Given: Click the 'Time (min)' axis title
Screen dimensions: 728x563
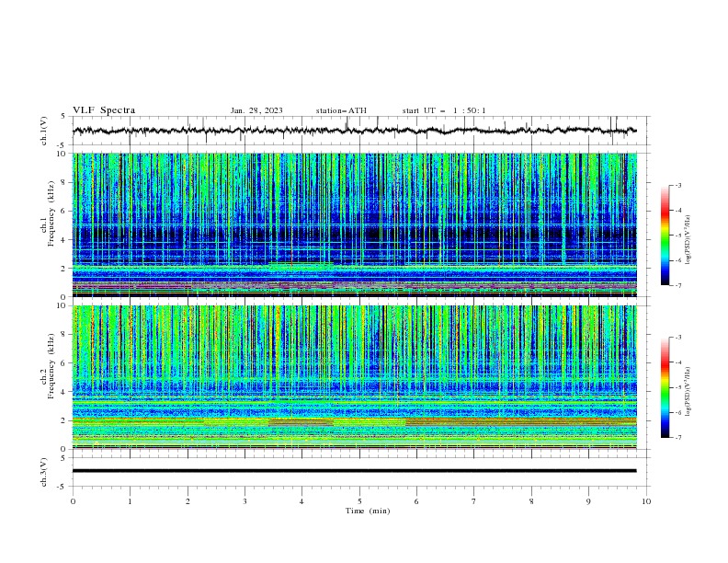Looking at the screenshot, I should tap(368, 511).
